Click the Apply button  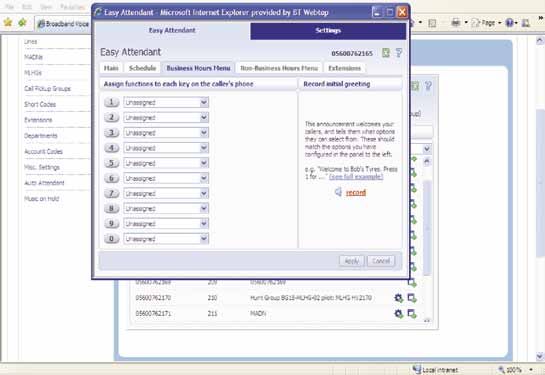coord(351,261)
